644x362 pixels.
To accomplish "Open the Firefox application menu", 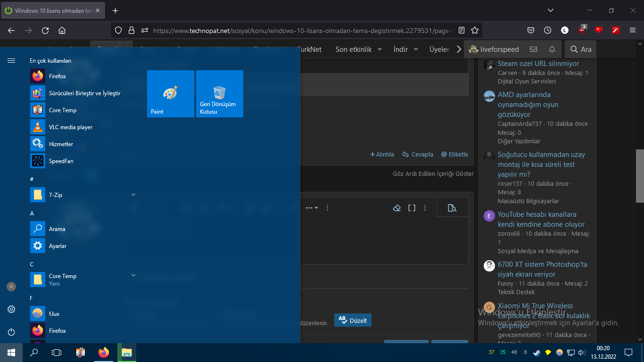I will pos(633,30).
